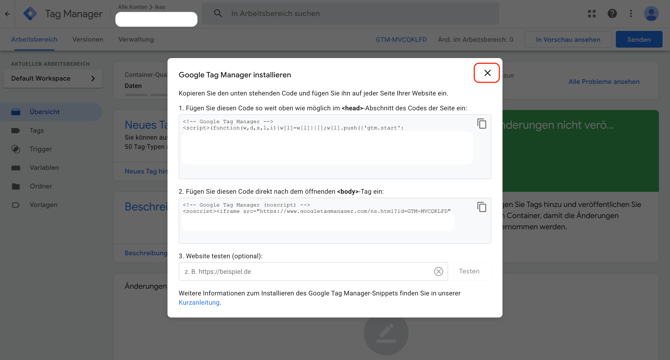The image size is (670, 360).
Task: Open Trigger in the sidebar
Action: [x=41, y=149]
